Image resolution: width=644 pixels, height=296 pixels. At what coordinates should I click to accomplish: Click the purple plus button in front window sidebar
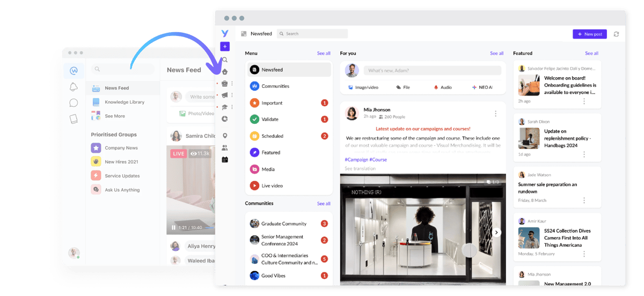pyautogui.click(x=225, y=47)
